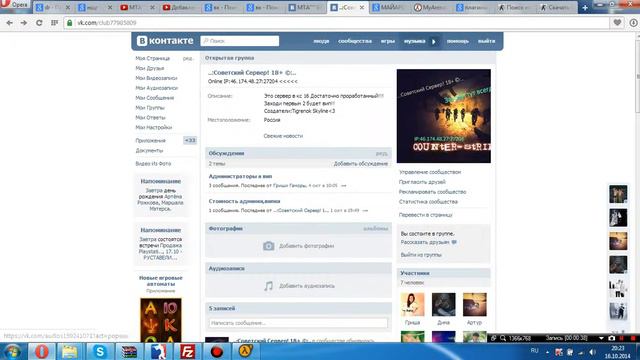Open 'Мои Группы' in the sidebar
The image size is (640, 360).
click(150, 108)
